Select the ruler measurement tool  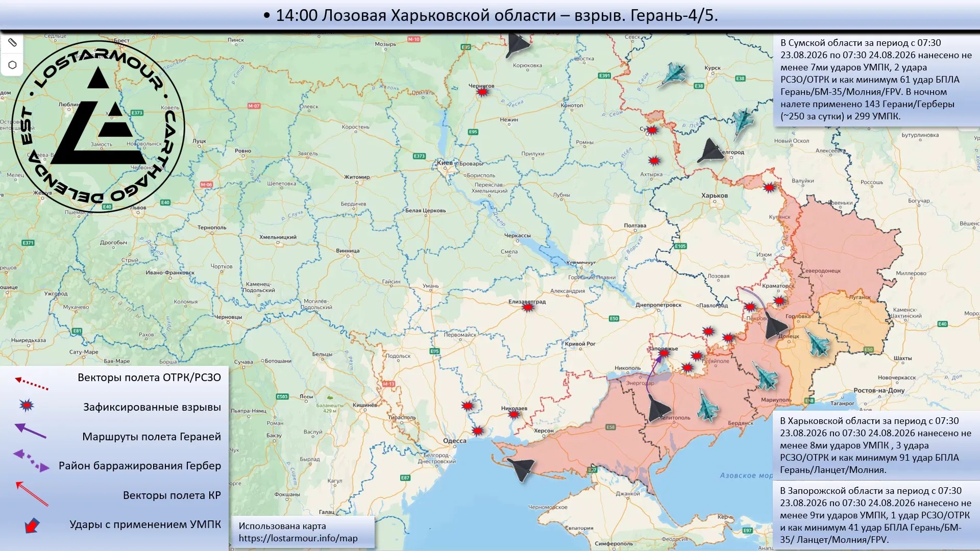(x=12, y=42)
